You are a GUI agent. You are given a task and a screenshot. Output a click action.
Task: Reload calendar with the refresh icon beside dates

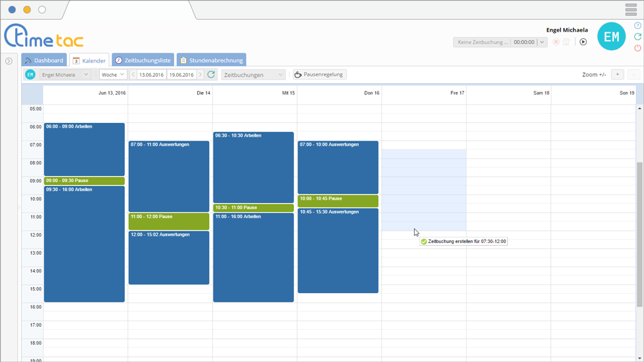211,75
